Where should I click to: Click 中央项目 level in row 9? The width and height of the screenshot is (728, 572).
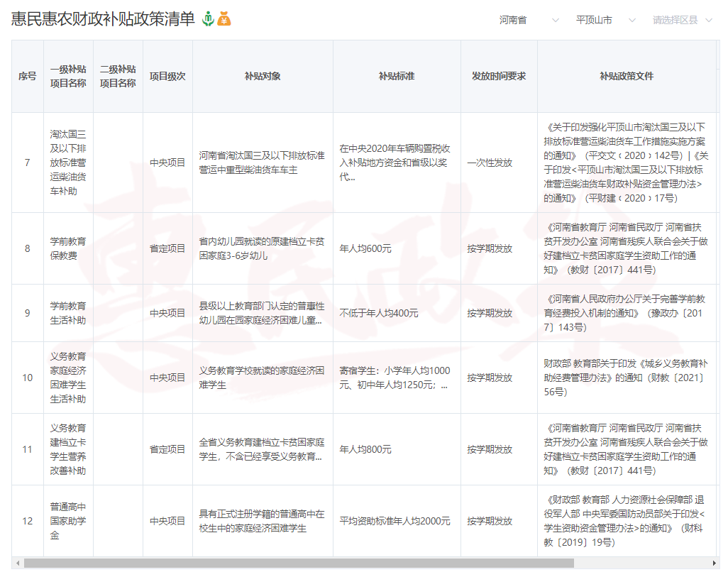click(167, 313)
